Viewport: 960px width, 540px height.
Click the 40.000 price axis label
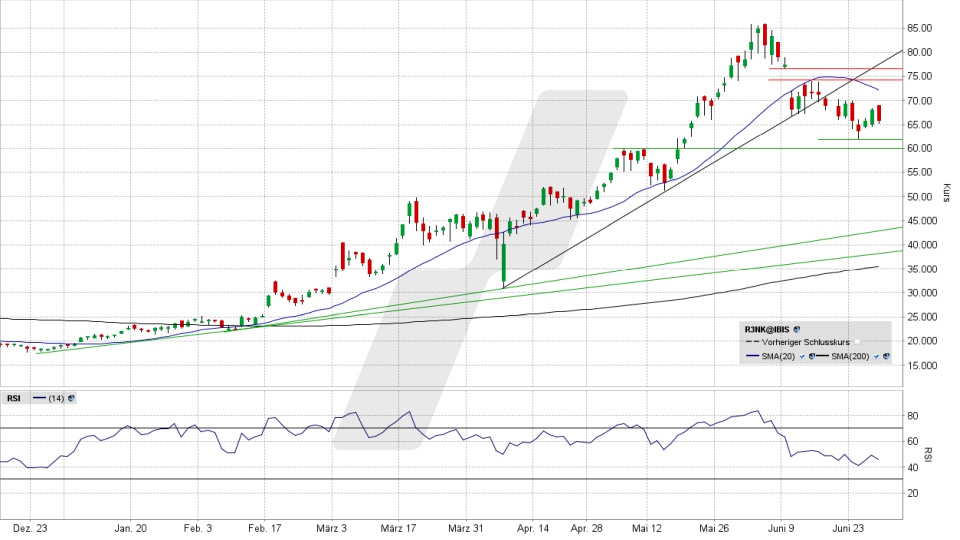pyautogui.click(x=922, y=244)
